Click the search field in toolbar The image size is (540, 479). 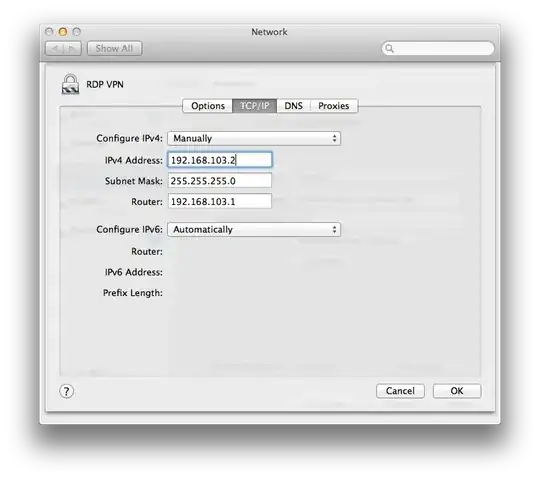(x=438, y=48)
